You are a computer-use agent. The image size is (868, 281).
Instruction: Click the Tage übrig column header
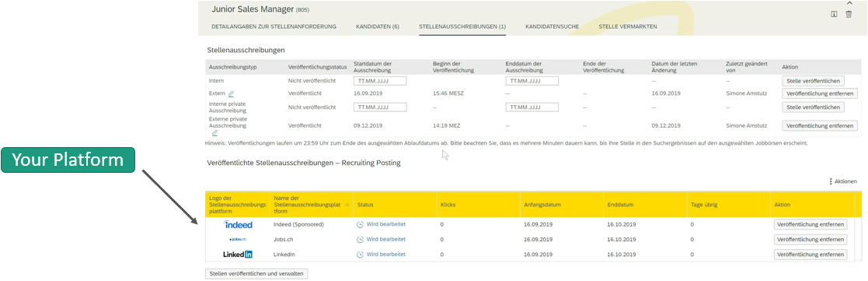coord(705,205)
